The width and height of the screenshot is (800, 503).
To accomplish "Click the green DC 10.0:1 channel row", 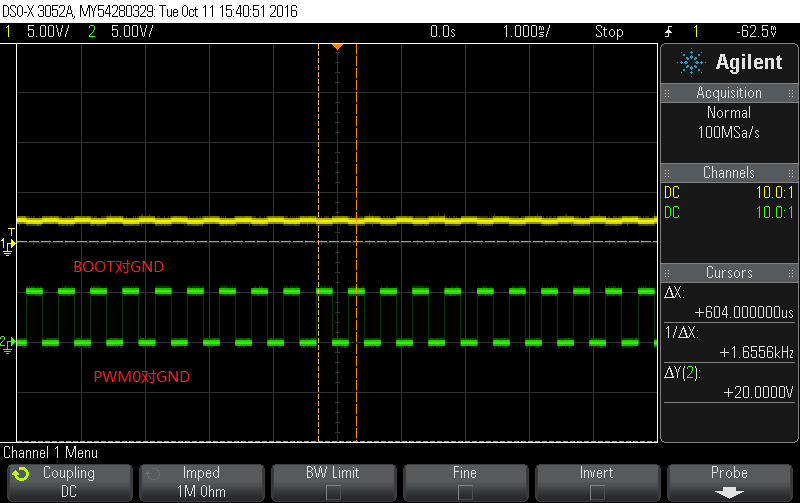I will 729,213.
